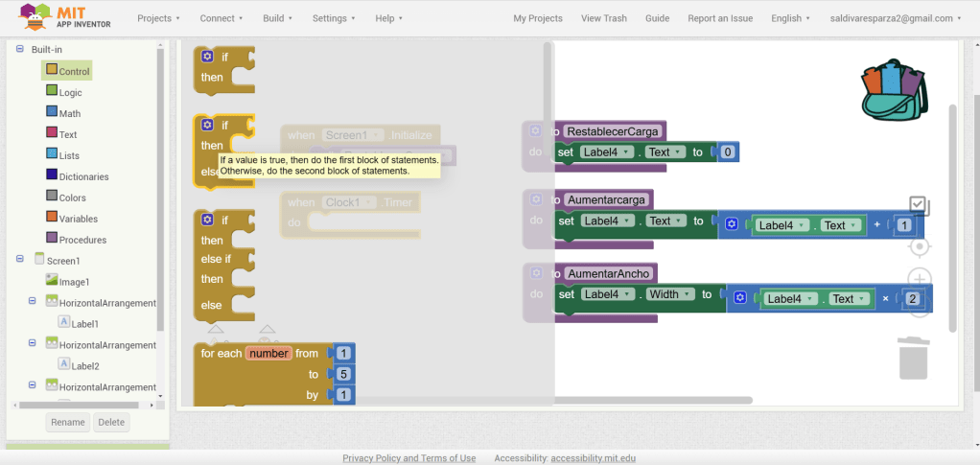Screen dimensions: 980x465
Task: Select the Colors block category swatch
Action: tap(52, 198)
